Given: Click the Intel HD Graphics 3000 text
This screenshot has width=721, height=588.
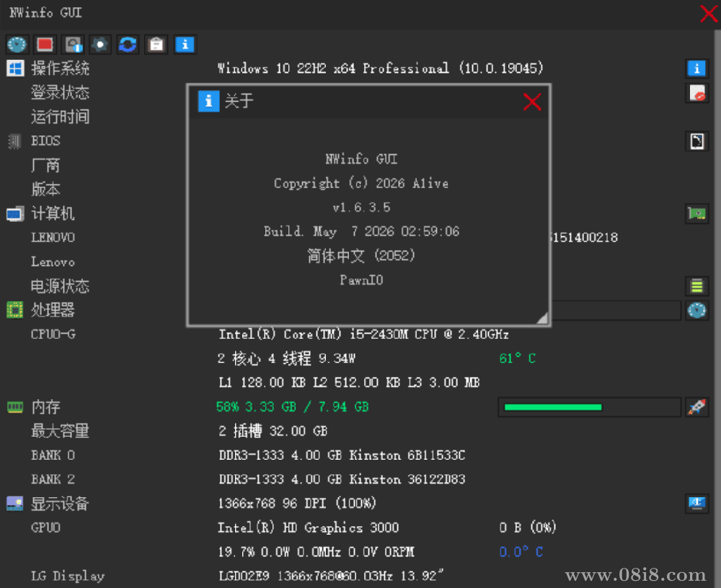Looking at the screenshot, I should (x=309, y=527).
